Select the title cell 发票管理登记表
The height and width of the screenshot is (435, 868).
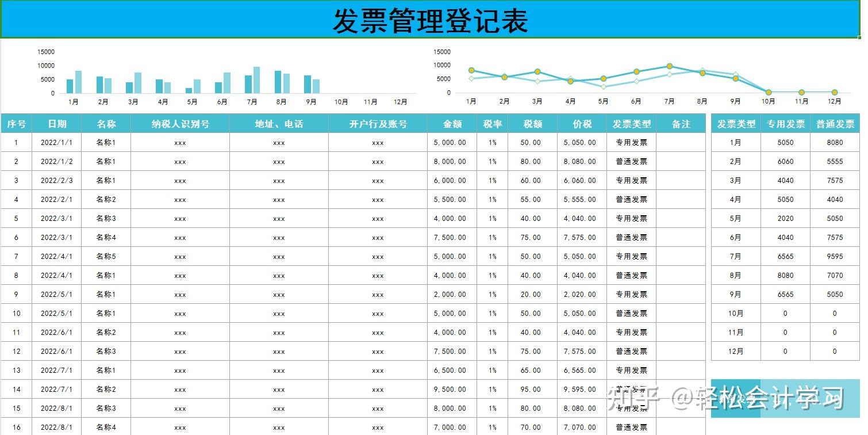click(x=430, y=20)
